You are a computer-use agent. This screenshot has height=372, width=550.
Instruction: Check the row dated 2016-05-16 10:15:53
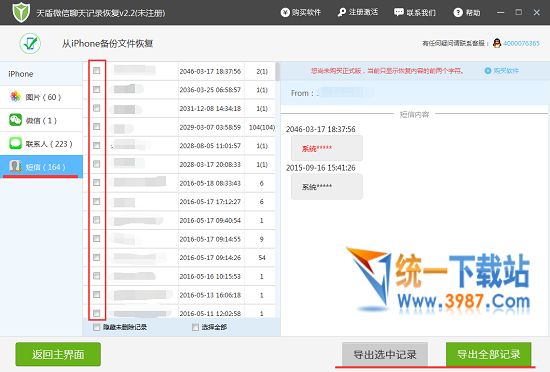pyautogui.click(x=96, y=276)
